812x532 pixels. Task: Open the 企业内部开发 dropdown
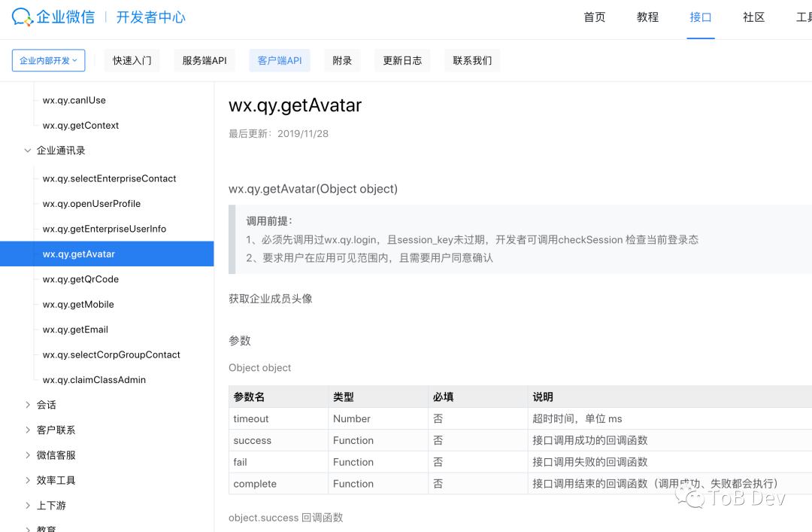(48, 60)
